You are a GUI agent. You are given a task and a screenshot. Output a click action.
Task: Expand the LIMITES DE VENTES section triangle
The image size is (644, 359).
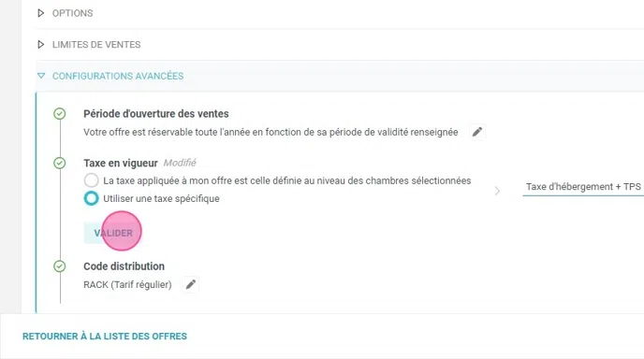40,44
